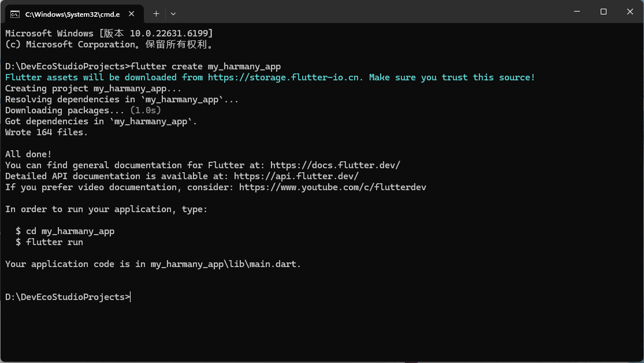Viewport: 644px width, 363px height.
Task: Click the Microsoft Windows version line
Action: point(109,34)
